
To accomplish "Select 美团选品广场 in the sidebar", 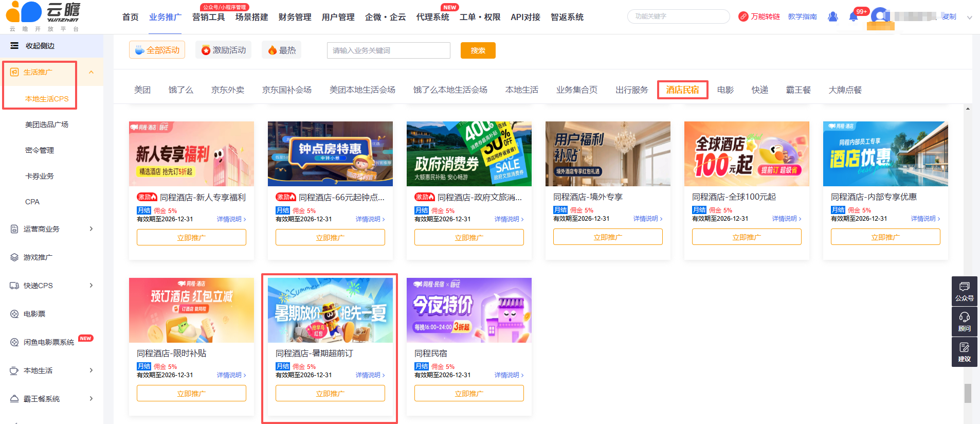I will pyautogui.click(x=47, y=125).
